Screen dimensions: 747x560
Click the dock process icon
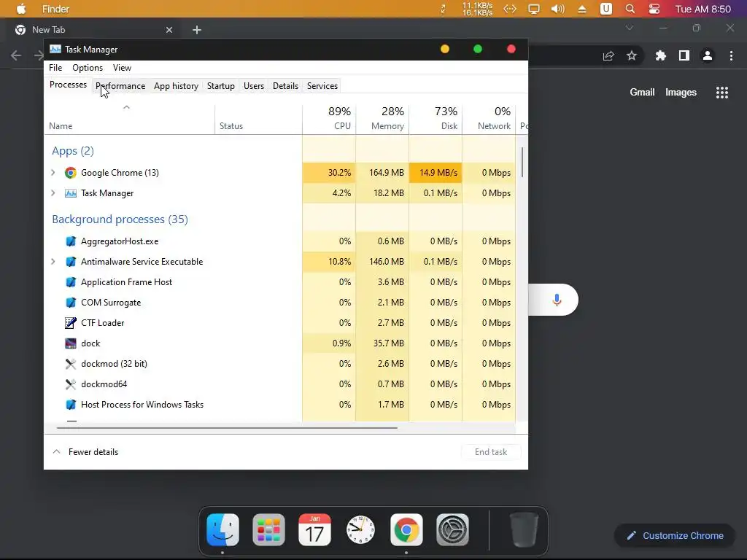click(x=71, y=343)
